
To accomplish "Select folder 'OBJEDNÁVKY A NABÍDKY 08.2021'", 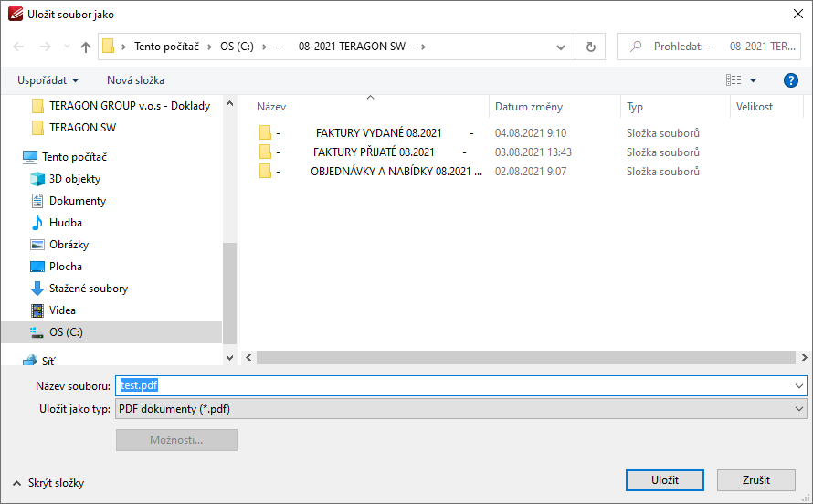I will pyautogui.click(x=396, y=172).
